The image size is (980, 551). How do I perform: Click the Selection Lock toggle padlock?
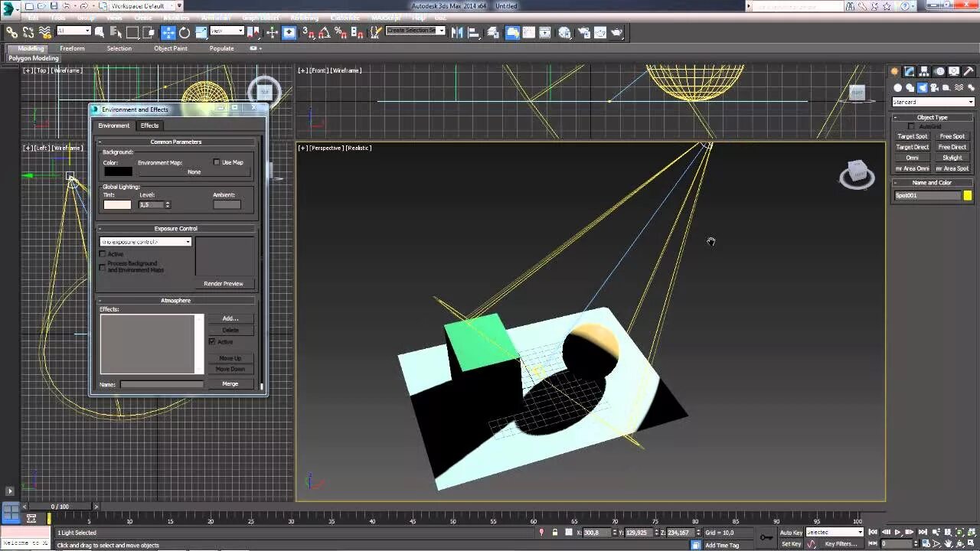click(x=555, y=532)
